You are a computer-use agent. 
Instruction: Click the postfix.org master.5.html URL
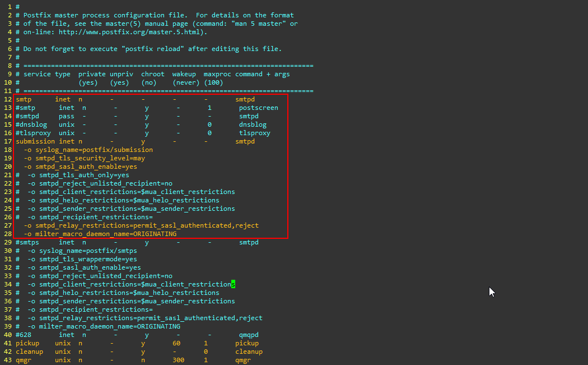pyautogui.click(x=131, y=32)
